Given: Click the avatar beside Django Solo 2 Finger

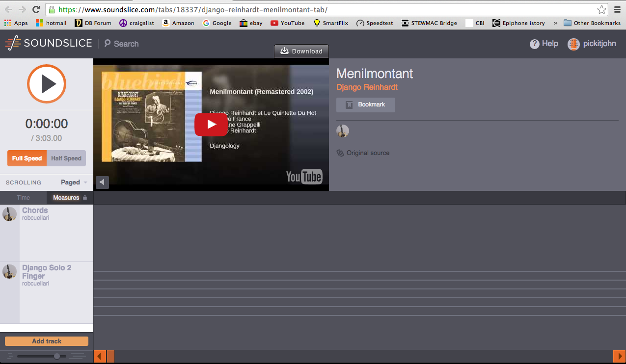Looking at the screenshot, I should click(10, 271).
